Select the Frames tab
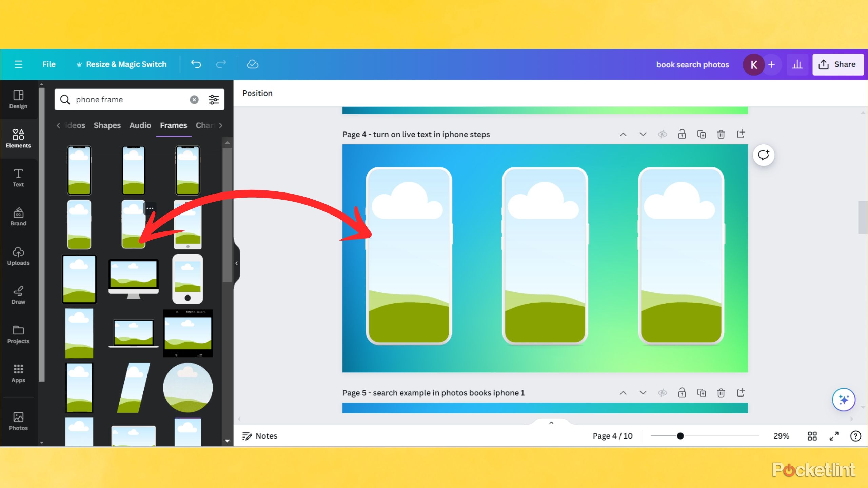 click(x=174, y=125)
